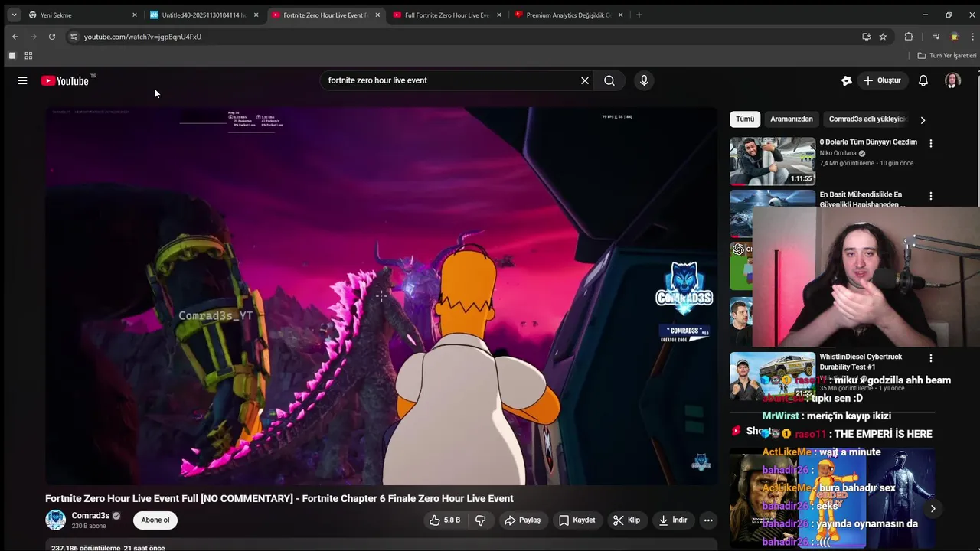This screenshot has height=551, width=980.
Task: Open the Tüm Yer İşaretleri bookmarks folder
Action: click(x=947, y=56)
